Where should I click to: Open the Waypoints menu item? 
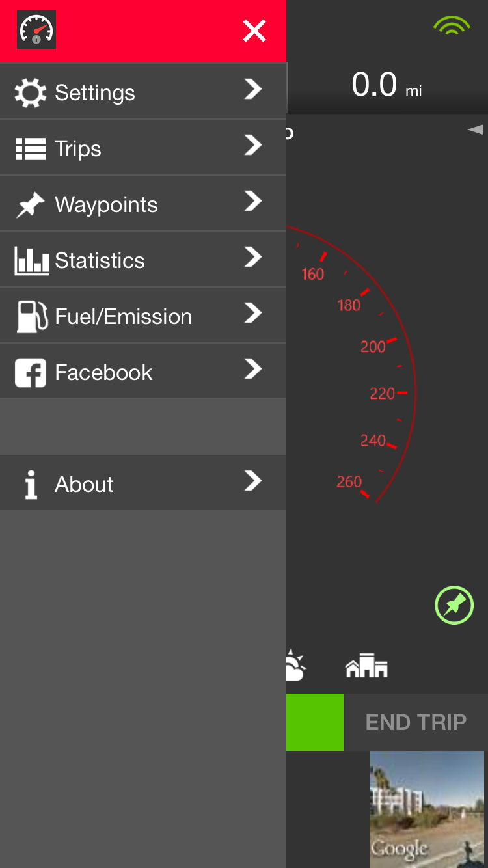107,205
